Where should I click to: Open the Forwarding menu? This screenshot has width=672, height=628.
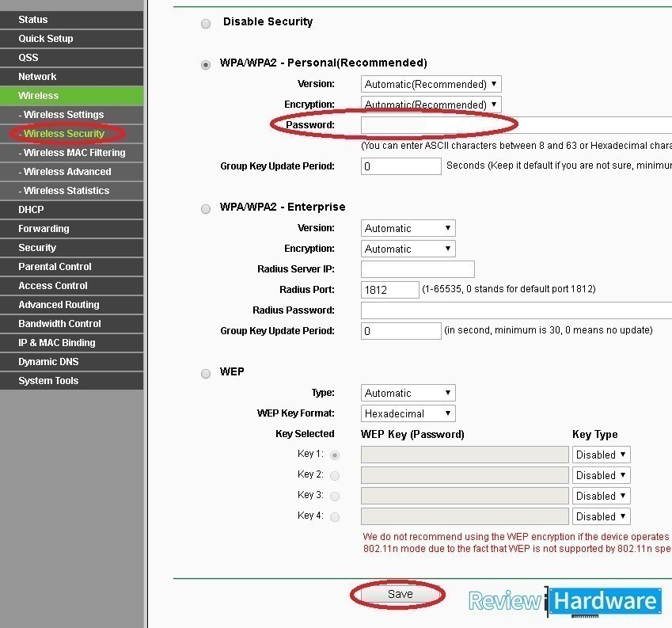(x=71, y=229)
